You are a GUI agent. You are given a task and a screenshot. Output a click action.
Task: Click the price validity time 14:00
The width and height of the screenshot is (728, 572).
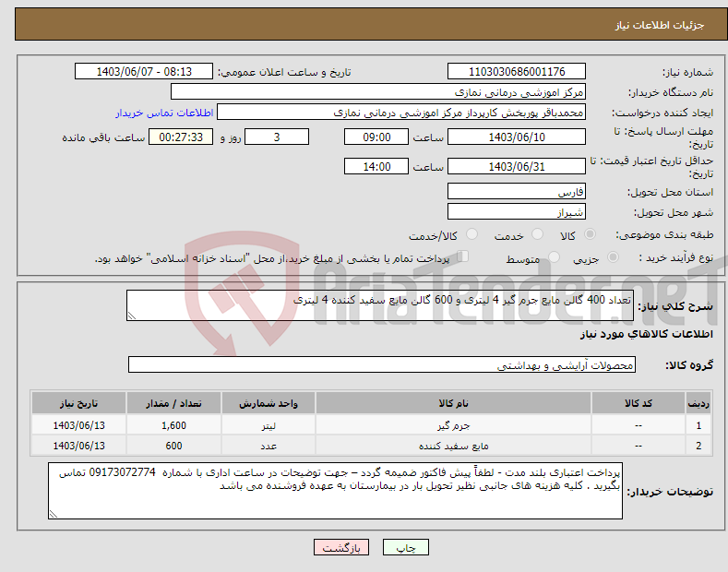click(x=376, y=166)
